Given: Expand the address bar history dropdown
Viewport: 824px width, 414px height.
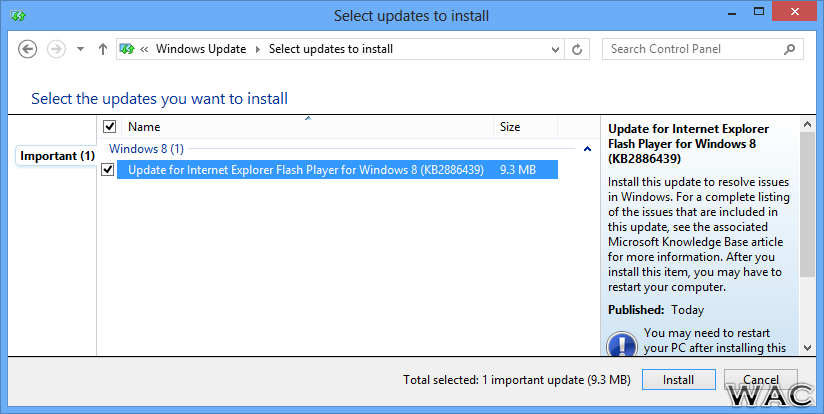Looking at the screenshot, I should [x=555, y=49].
